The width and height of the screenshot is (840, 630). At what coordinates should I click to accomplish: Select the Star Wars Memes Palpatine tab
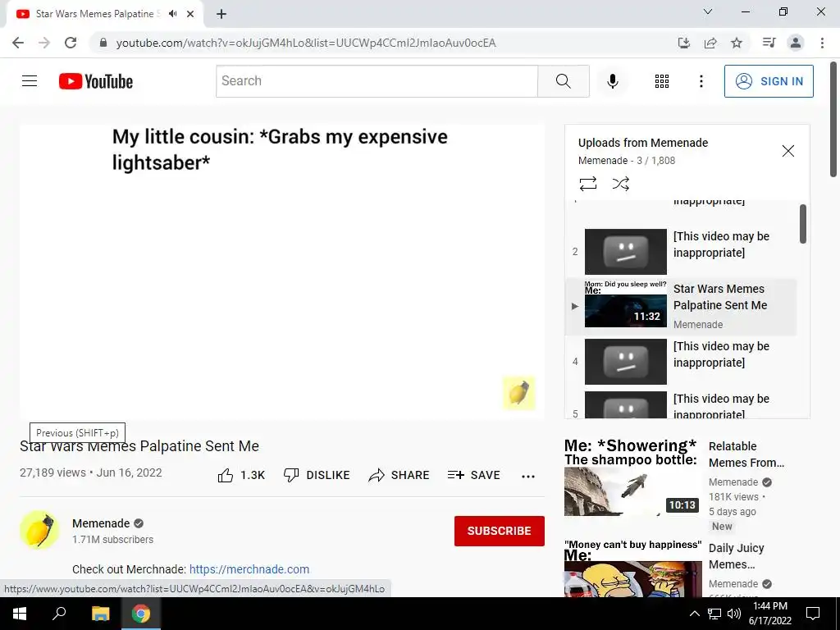click(104, 14)
